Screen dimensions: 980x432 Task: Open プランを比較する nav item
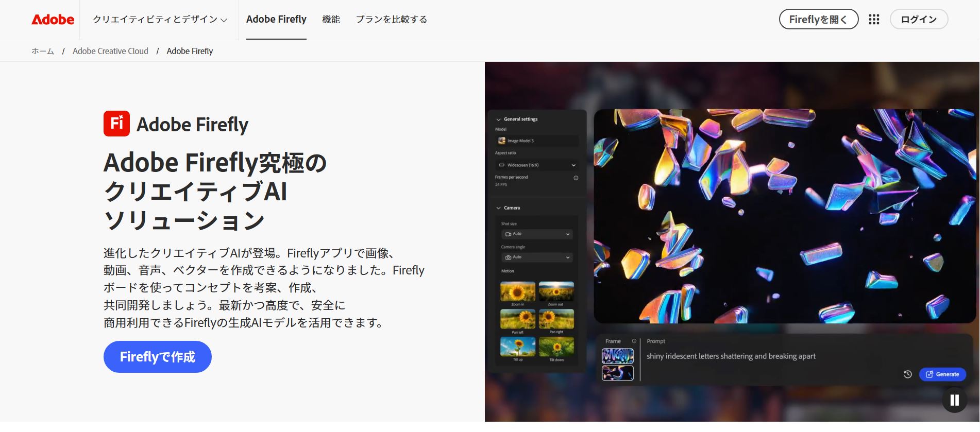(392, 20)
